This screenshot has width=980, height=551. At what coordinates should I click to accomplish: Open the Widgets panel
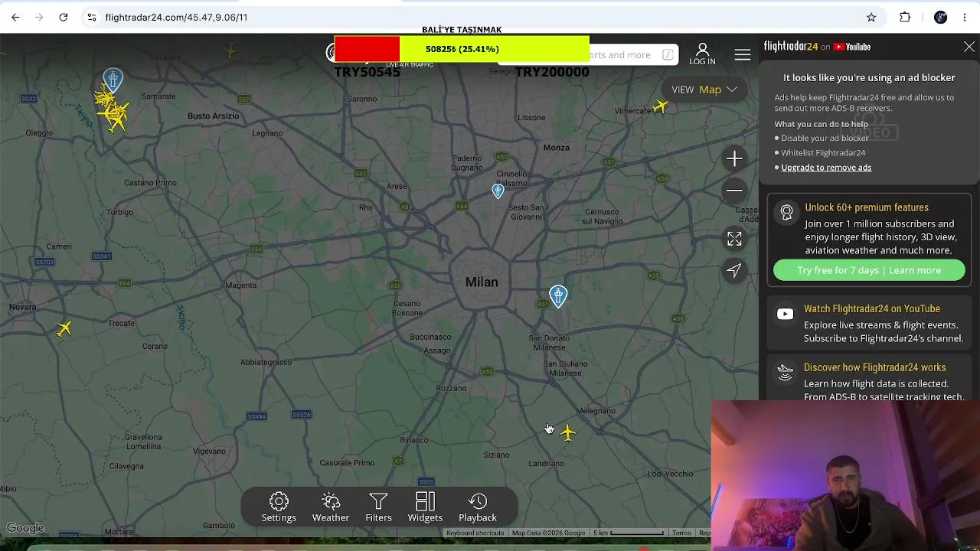(x=425, y=507)
